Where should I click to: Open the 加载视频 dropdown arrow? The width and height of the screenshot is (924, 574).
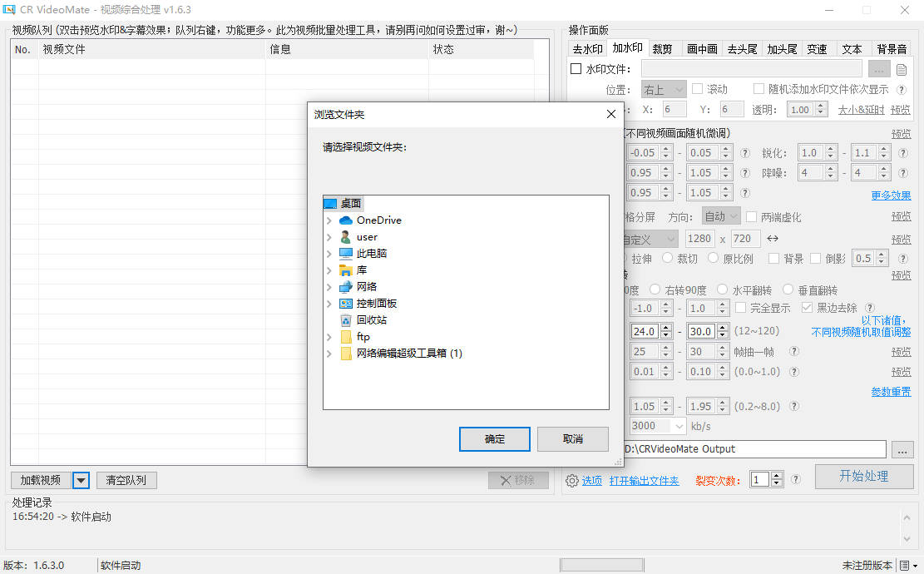click(x=81, y=480)
